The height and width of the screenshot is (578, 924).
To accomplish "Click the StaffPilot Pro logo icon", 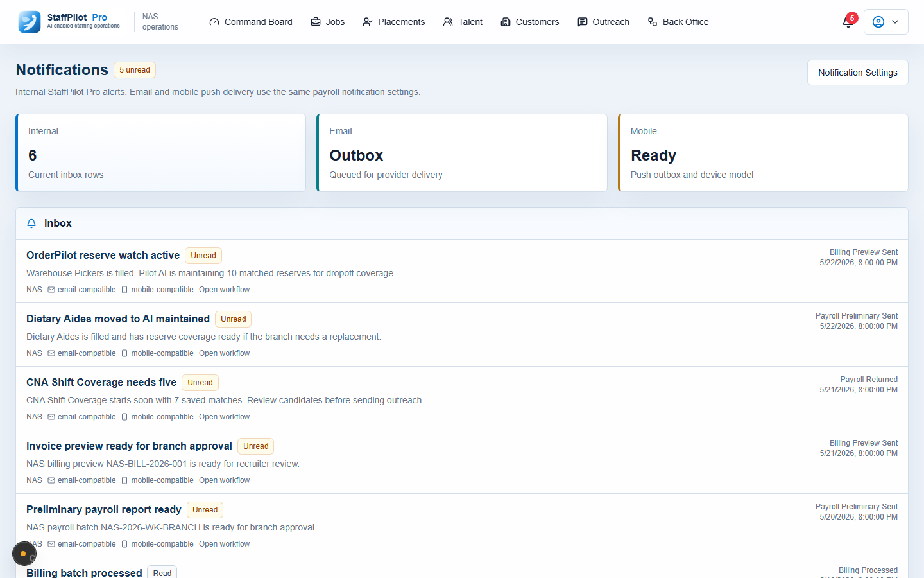I will [x=30, y=22].
